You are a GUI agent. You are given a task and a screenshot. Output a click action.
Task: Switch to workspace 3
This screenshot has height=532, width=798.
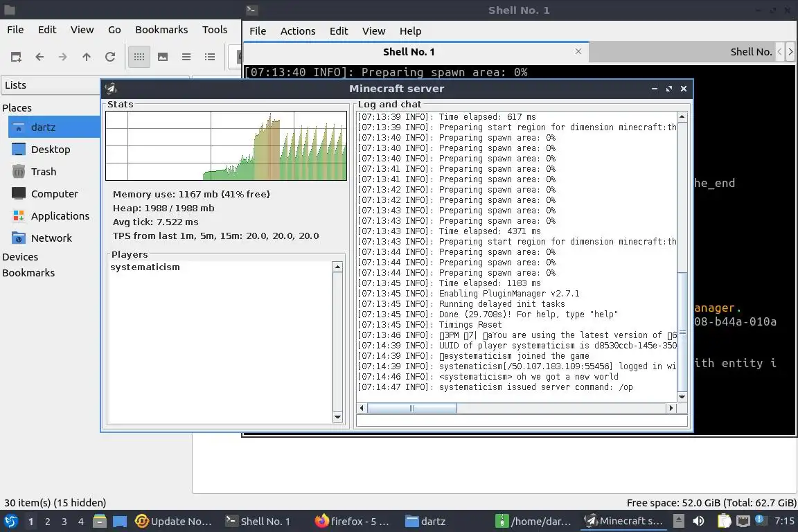pyautogui.click(x=64, y=522)
